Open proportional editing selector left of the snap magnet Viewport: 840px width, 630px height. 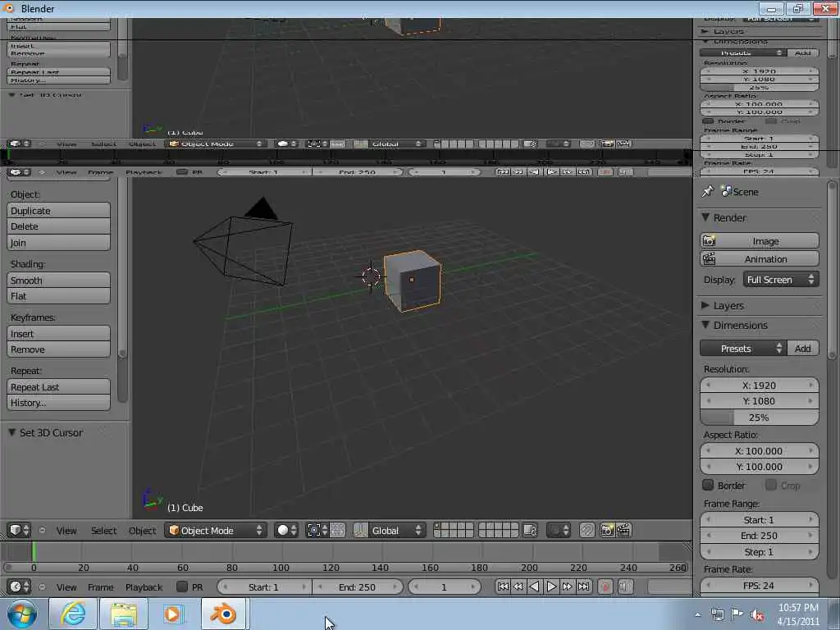[x=558, y=531]
